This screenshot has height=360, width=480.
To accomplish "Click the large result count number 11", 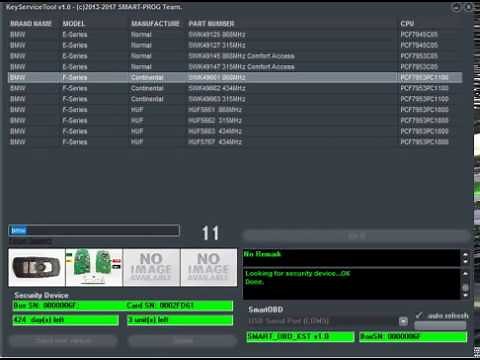I will (210, 233).
